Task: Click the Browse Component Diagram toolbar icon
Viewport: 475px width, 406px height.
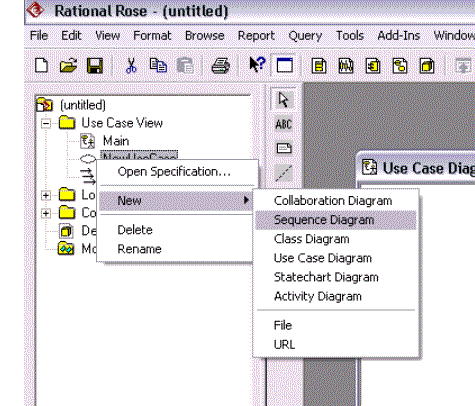Action: click(373, 66)
